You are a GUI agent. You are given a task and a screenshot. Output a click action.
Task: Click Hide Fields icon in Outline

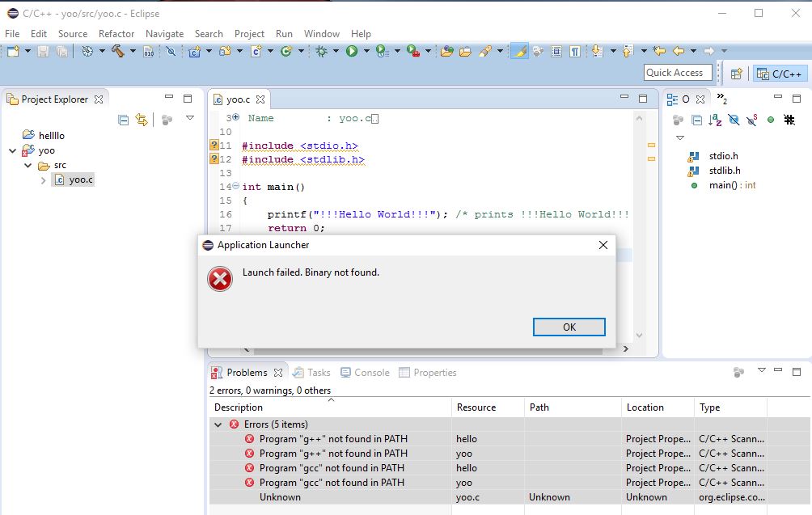click(734, 120)
